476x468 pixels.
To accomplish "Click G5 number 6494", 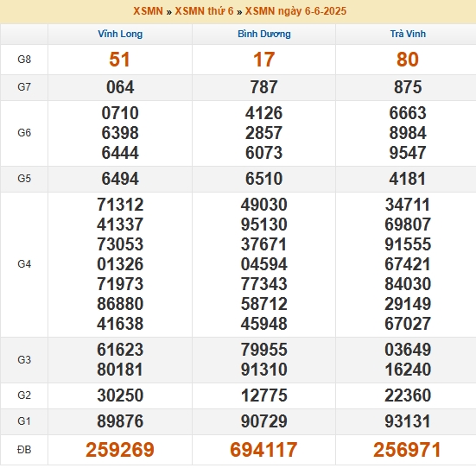I will pyautogui.click(x=120, y=179).
